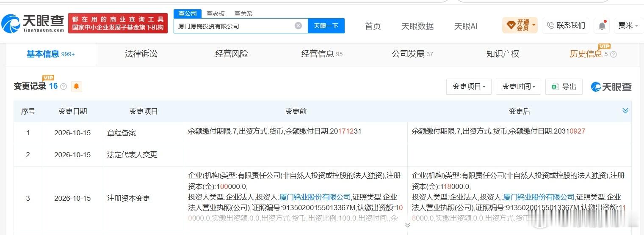This screenshot has width=644, height=235.
Task: Click the red 都在用的商业查询工具 banner
Action: tap(118, 23)
